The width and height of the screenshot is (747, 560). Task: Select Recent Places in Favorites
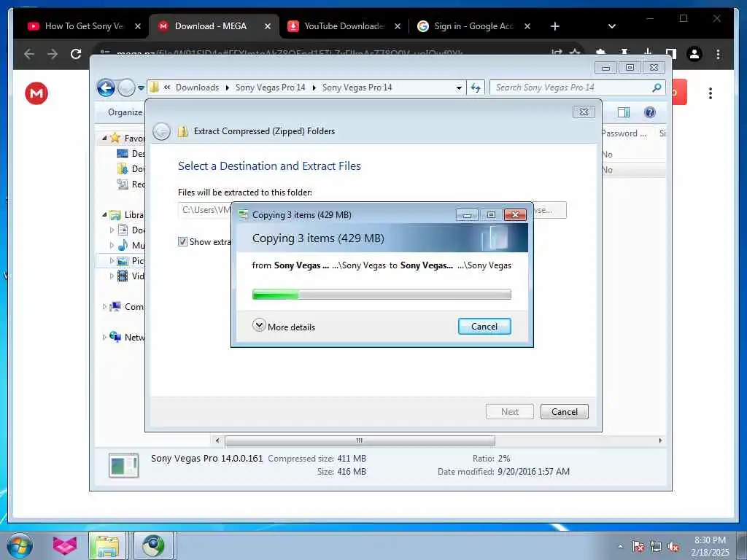tap(131, 184)
